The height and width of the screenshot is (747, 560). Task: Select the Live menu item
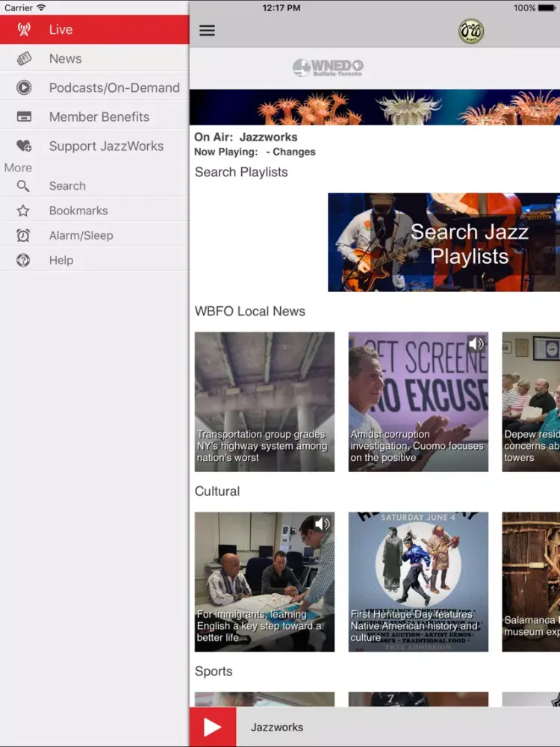94,30
